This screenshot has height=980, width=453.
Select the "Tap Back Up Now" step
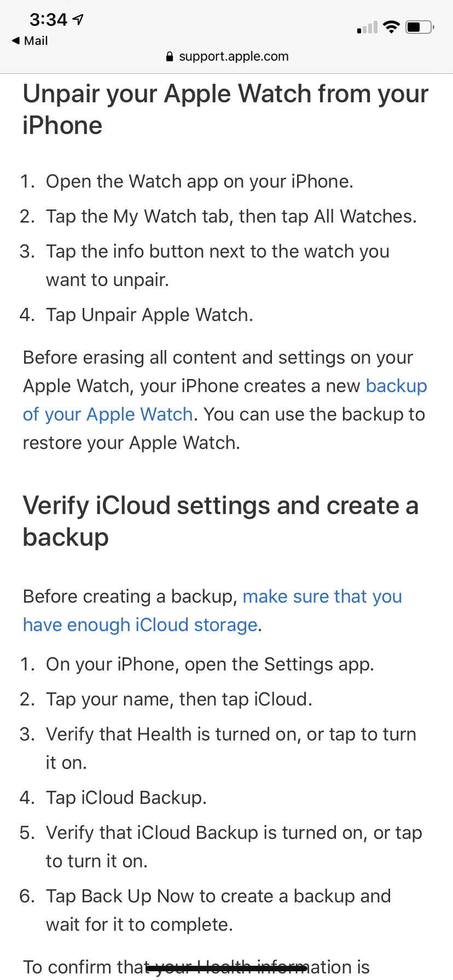[218, 896]
